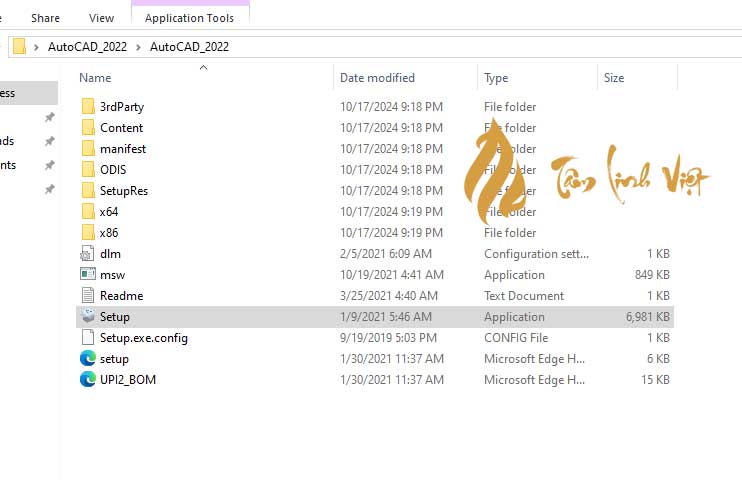Select the SetupRes folder name

point(124,191)
